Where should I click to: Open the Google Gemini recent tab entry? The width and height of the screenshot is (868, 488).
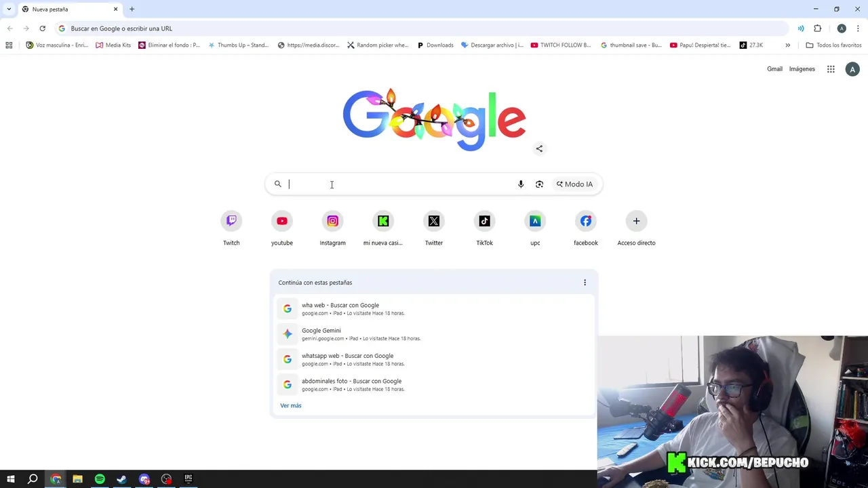[x=434, y=334]
